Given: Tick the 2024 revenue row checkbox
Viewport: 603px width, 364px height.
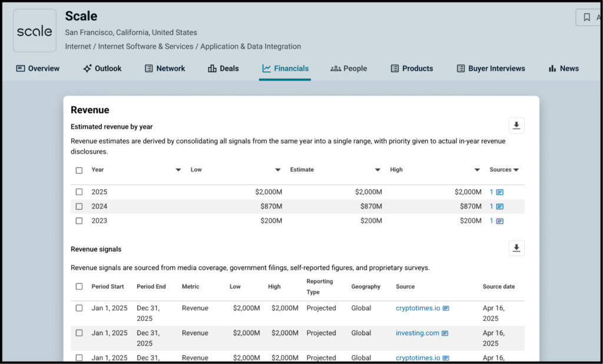Looking at the screenshot, I should [79, 207].
